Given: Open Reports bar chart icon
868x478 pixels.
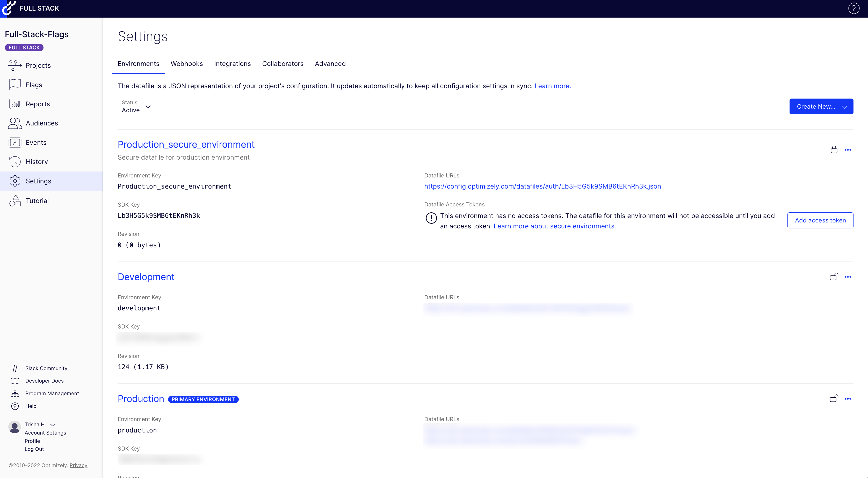Looking at the screenshot, I should tap(15, 104).
